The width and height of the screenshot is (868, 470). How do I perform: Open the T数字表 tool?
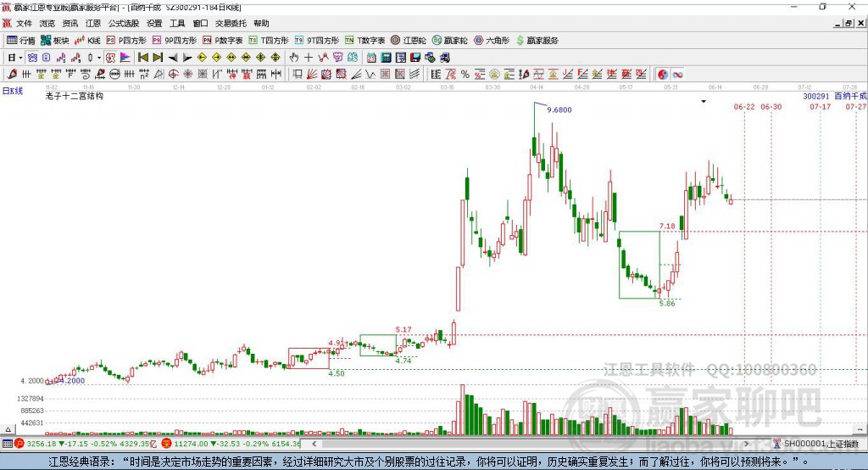click(364, 41)
